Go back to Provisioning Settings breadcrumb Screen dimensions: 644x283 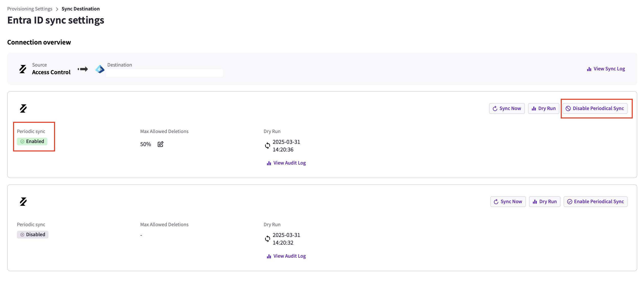[30, 9]
